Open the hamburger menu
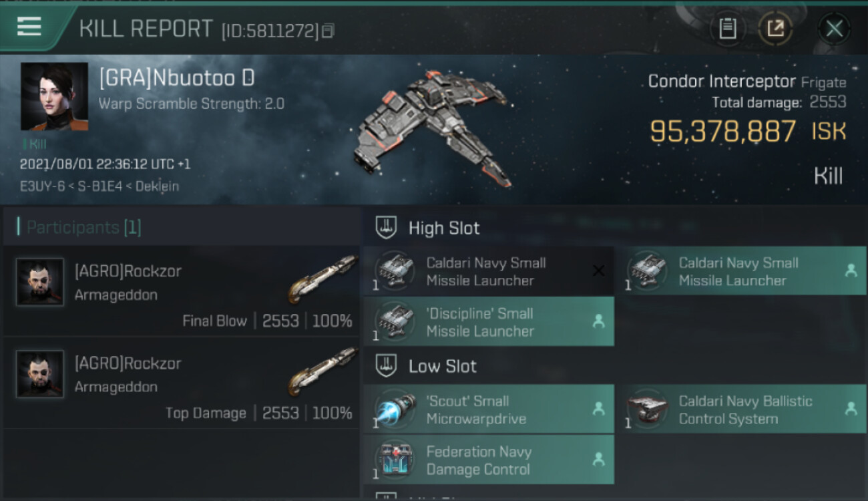868x501 pixels. click(29, 27)
